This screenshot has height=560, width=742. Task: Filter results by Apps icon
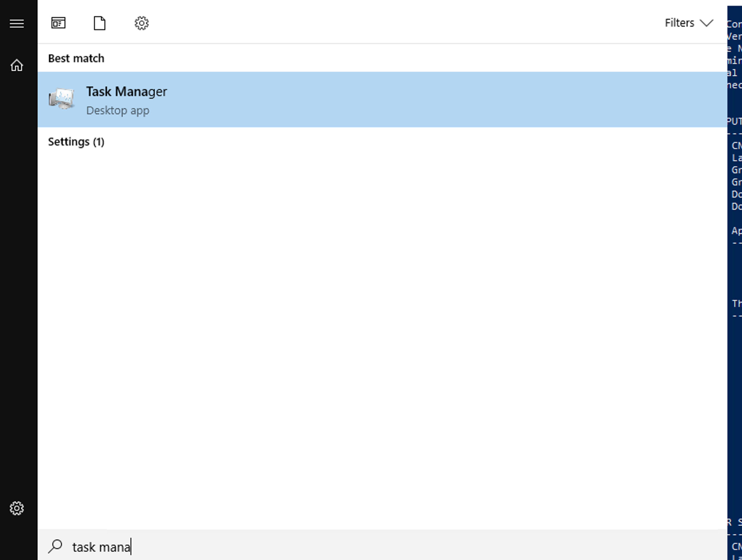[58, 23]
